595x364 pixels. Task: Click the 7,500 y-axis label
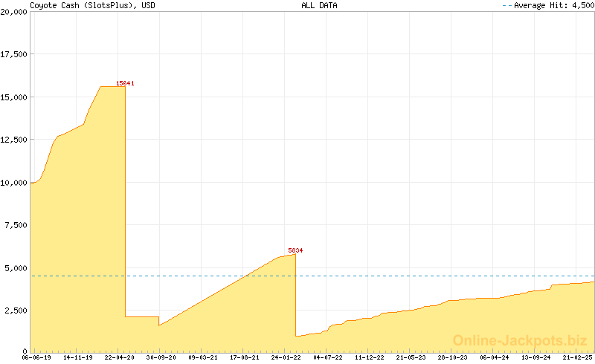(x=16, y=225)
